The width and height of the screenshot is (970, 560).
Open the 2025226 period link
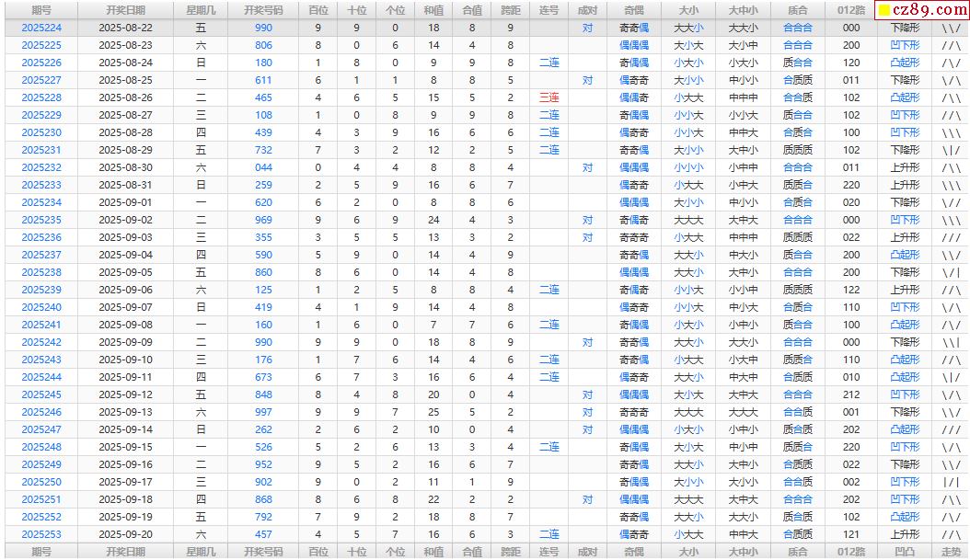41,63
